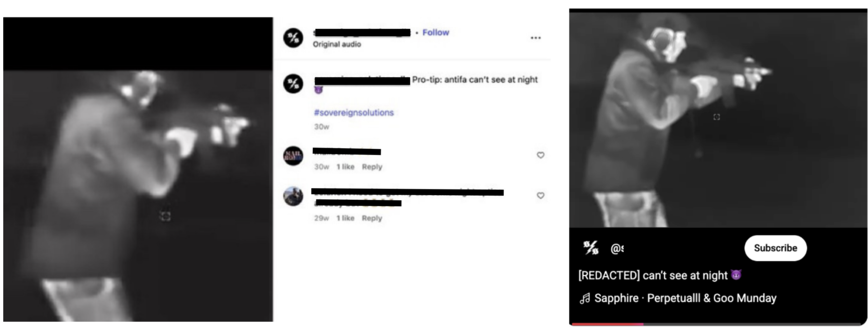
Task: Open second commenter's profile picture
Action: point(293,196)
